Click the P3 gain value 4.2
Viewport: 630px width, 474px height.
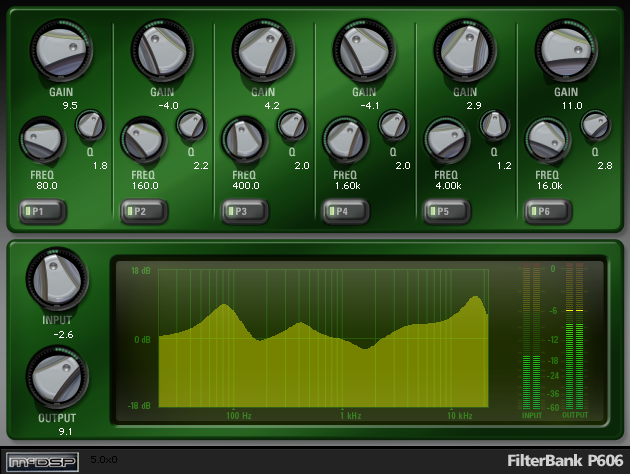[x=272, y=106]
